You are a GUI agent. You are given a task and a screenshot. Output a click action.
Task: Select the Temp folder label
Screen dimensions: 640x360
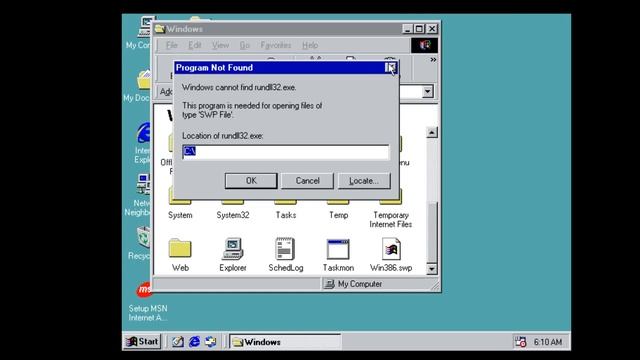pyautogui.click(x=338, y=215)
